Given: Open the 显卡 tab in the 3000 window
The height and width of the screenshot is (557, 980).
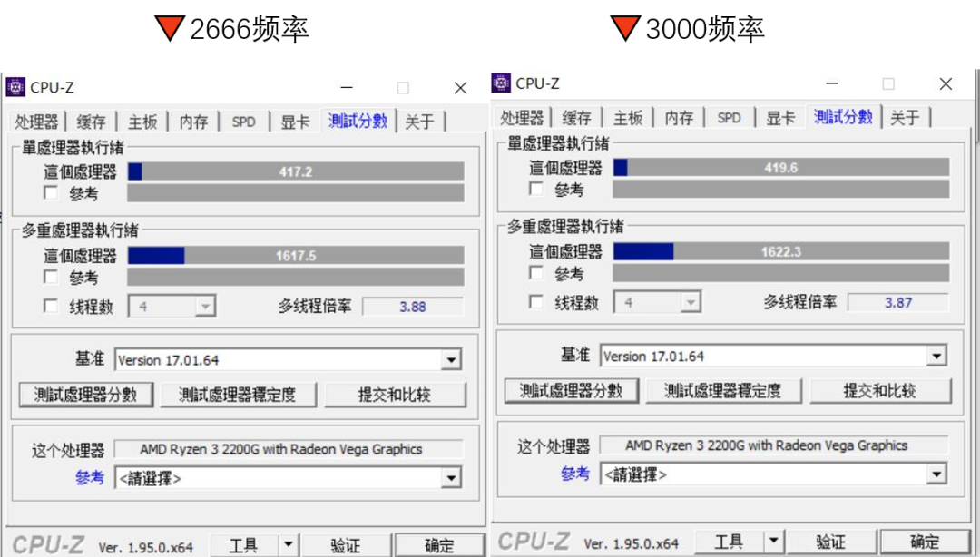Looking at the screenshot, I should click(780, 118).
